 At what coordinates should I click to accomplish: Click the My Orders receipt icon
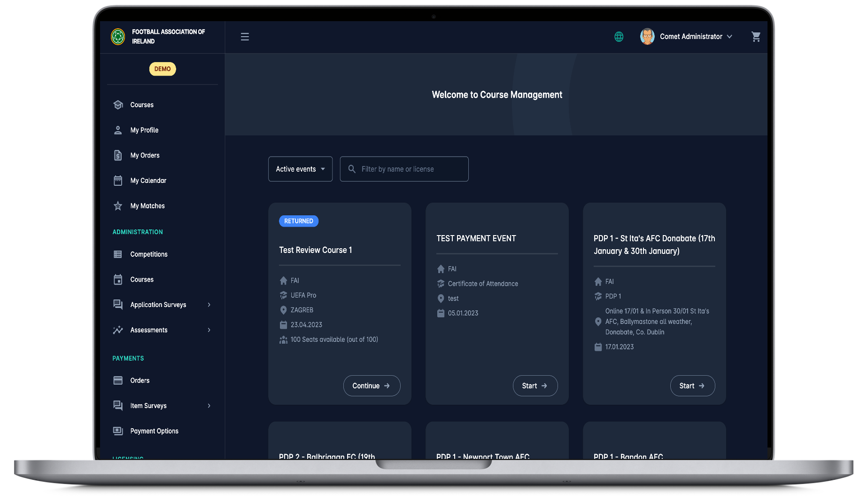click(x=118, y=156)
